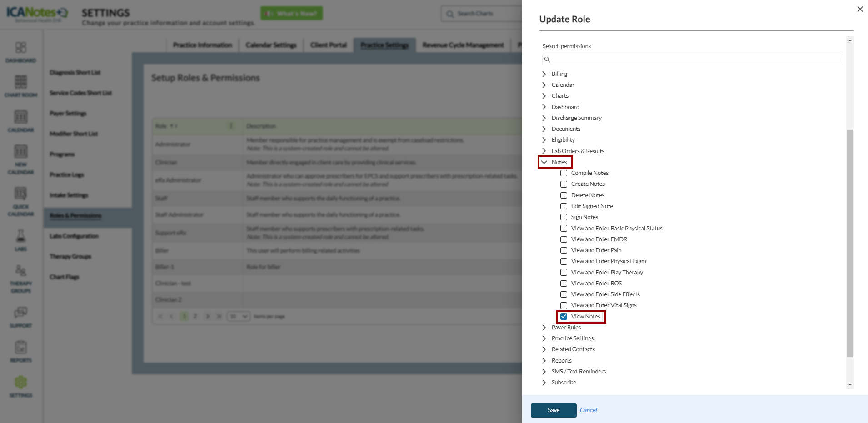Open the New Calendar sidebar icon
868x423 pixels.
pyautogui.click(x=21, y=151)
